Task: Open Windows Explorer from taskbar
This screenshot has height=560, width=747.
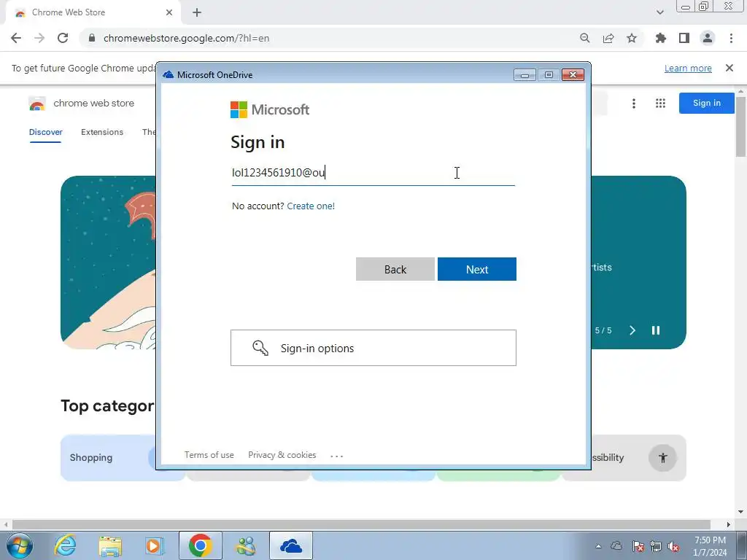Action: click(110, 545)
